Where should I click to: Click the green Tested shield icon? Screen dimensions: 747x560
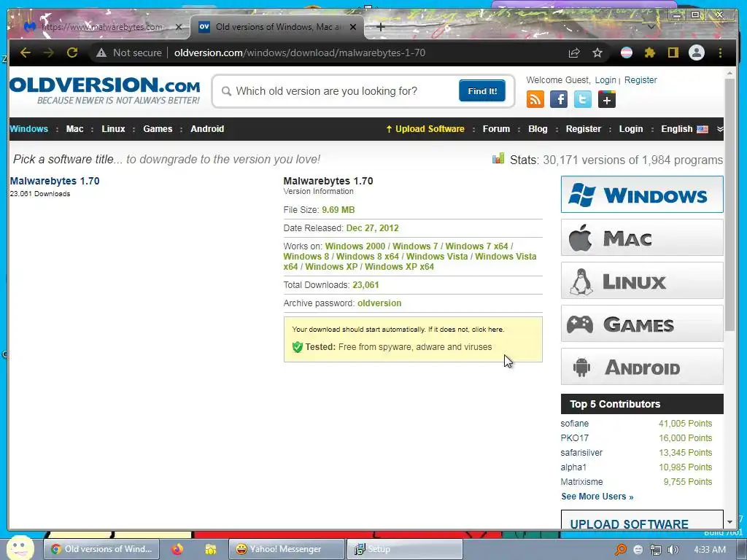tap(298, 347)
